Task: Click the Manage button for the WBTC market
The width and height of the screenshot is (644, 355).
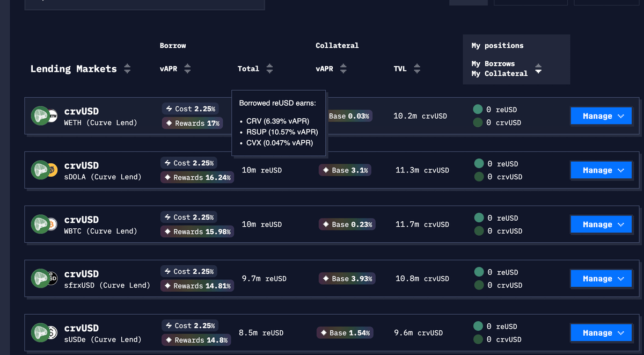Action: 601,224
